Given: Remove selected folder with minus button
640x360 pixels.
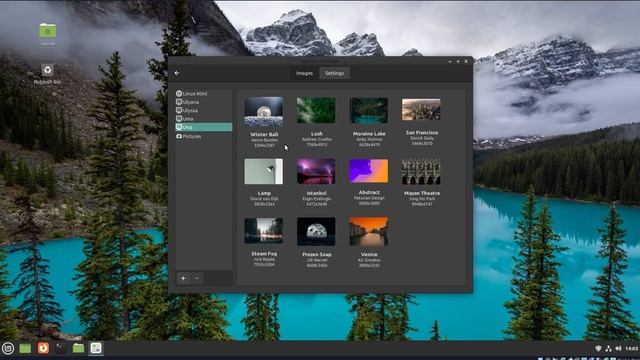Looking at the screenshot, I should click(197, 278).
